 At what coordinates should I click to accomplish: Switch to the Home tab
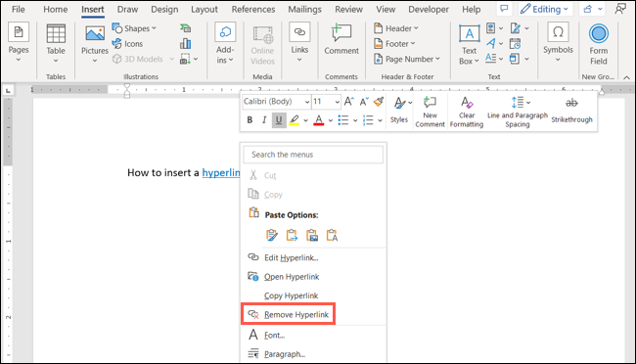tap(56, 9)
